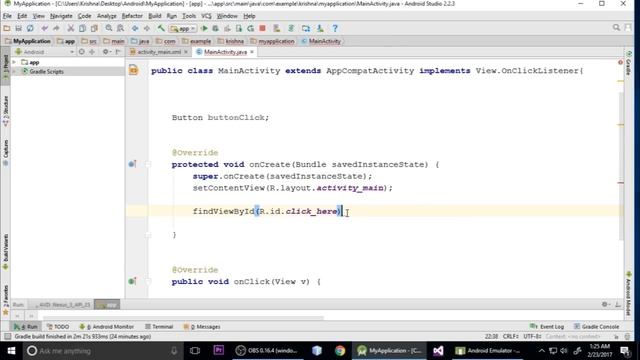Click the green Run app icon
This screenshot has height=360, width=640.
(x=204, y=28)
